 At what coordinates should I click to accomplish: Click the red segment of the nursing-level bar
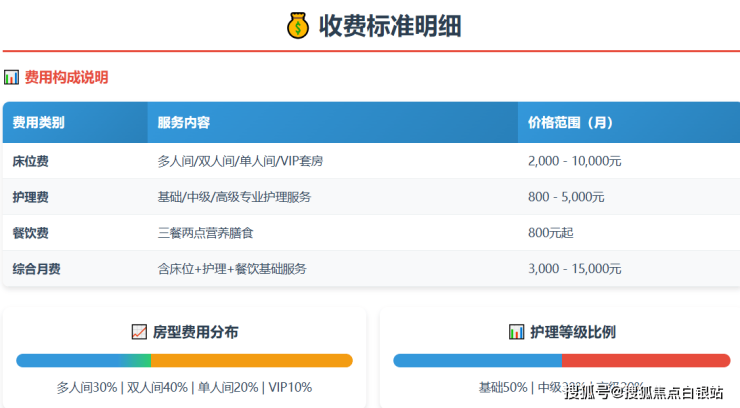pyautogui.click(x=645, y=360)
